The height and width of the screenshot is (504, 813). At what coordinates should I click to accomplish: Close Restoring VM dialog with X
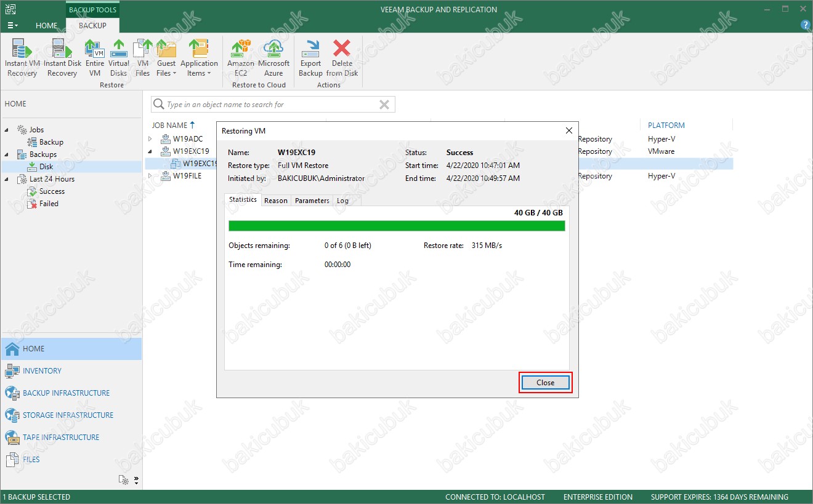[x=568, y=130]
